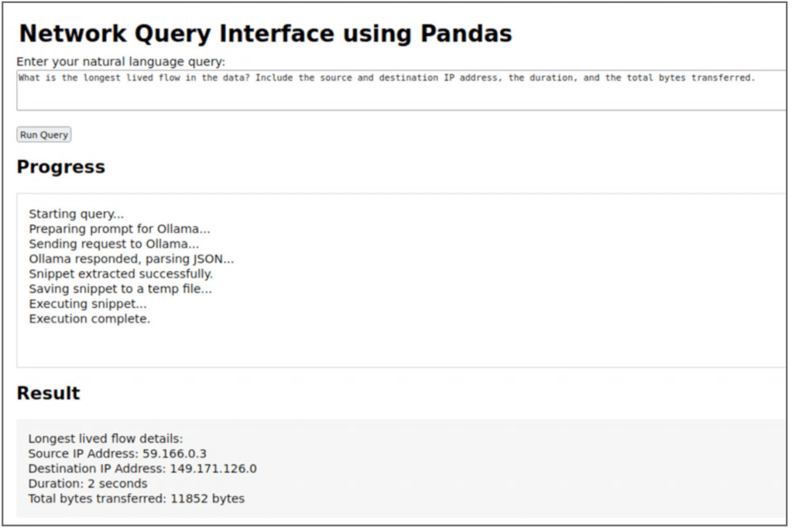Click the 'Duration: 2 seconds' result line
The width and height of the screenshot is (792, 532).
point(87,483)
